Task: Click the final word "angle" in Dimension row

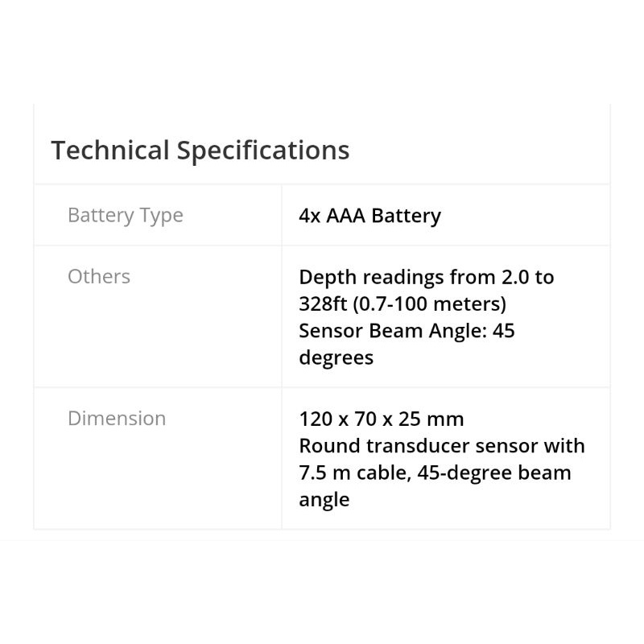Action: click(x=324, y=500)
